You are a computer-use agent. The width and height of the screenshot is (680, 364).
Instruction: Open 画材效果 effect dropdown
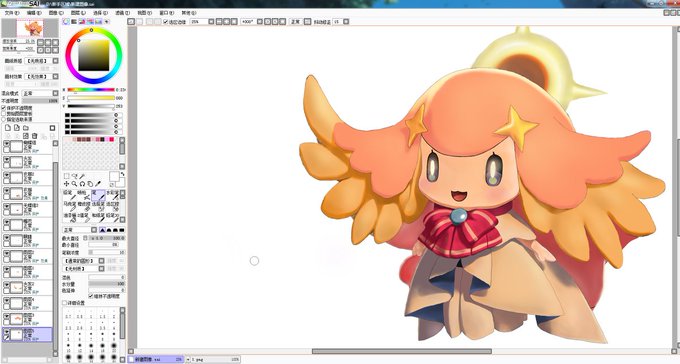click(x=56, y=76)
